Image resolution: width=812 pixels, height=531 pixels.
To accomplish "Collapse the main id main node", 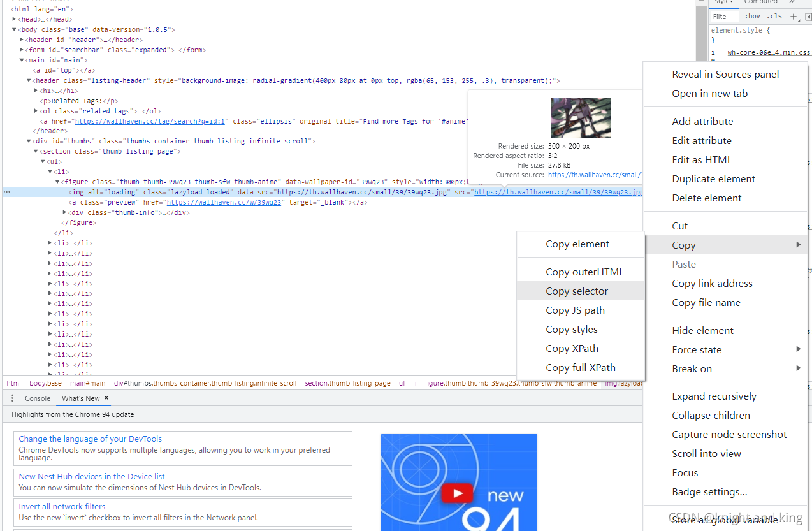I will point(22,60).
